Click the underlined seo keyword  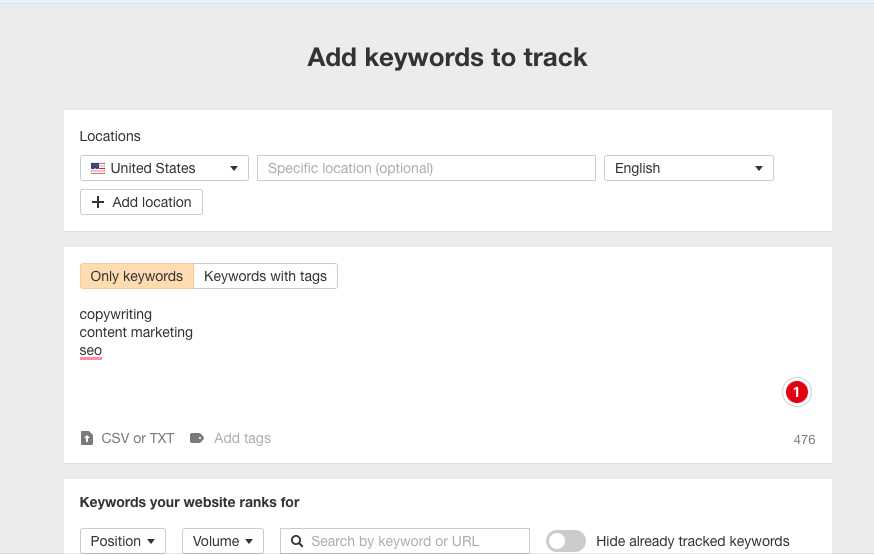coord(91,350)
